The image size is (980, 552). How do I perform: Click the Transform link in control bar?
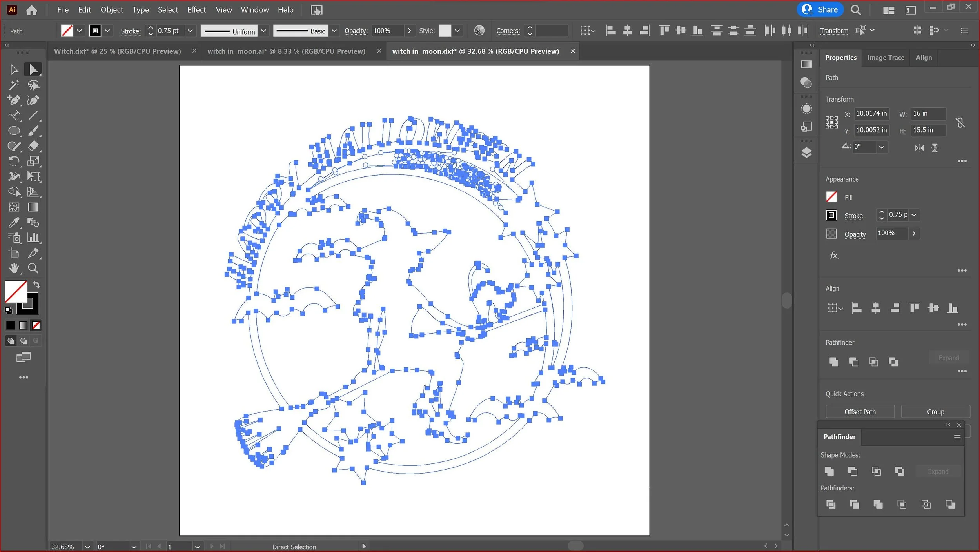pyautogui.click(x=834, y=31)
